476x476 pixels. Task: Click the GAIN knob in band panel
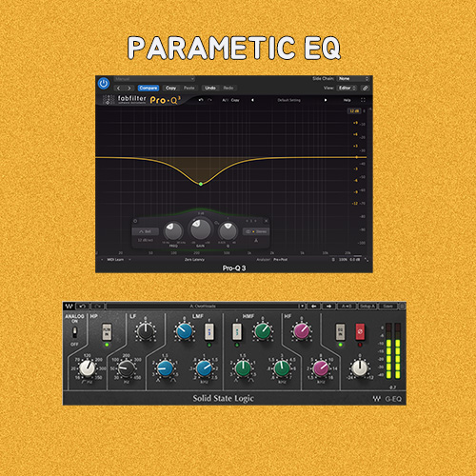(200, 229)
